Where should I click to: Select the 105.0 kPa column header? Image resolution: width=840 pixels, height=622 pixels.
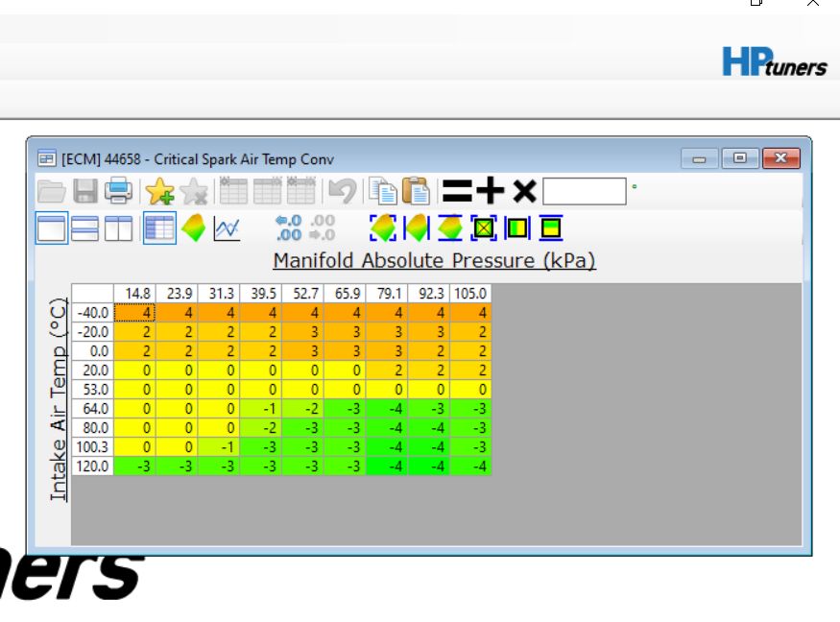pyautogui.click(x=469, y=293)
